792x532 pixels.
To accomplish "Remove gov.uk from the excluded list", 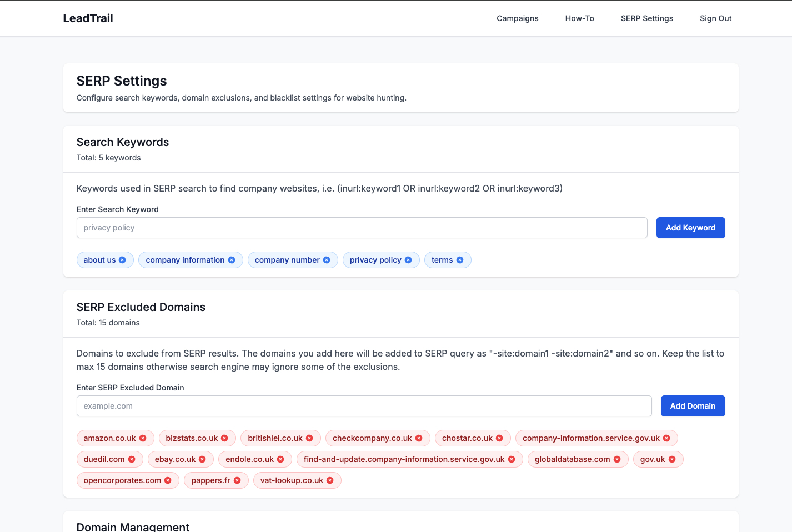I will [672, 459].
